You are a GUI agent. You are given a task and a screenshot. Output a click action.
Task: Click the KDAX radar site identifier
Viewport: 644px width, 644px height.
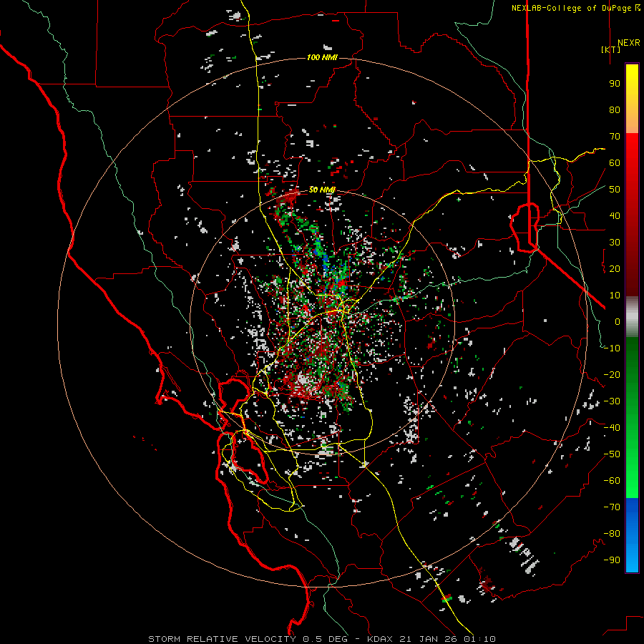pyautogui.click(x=380, y=639)
